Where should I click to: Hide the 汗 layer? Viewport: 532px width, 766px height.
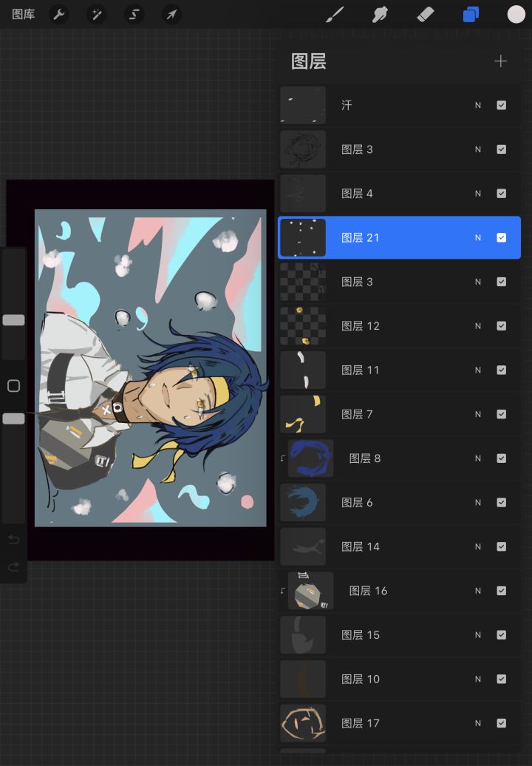(501, 105)
